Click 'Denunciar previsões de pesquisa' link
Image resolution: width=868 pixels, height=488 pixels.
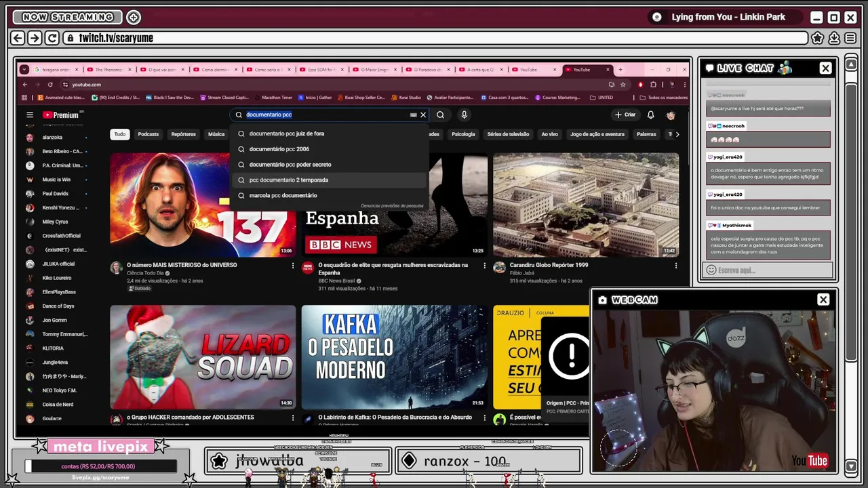click(x=392, y=205)
